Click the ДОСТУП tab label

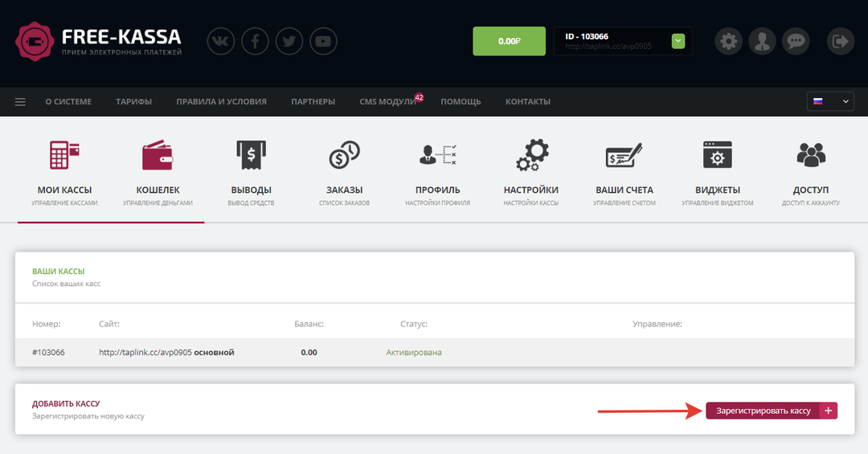click(811, 190)
